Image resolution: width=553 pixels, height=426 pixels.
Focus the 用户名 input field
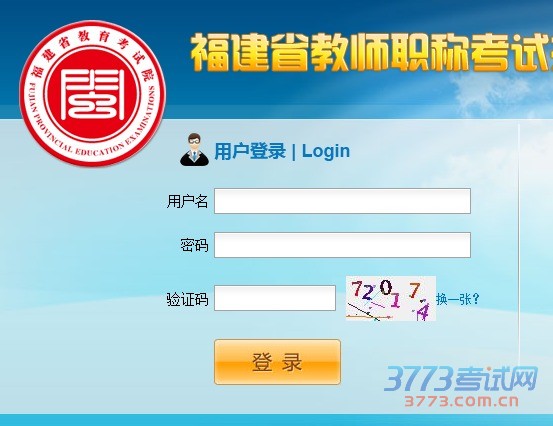(x=342, y=201)
